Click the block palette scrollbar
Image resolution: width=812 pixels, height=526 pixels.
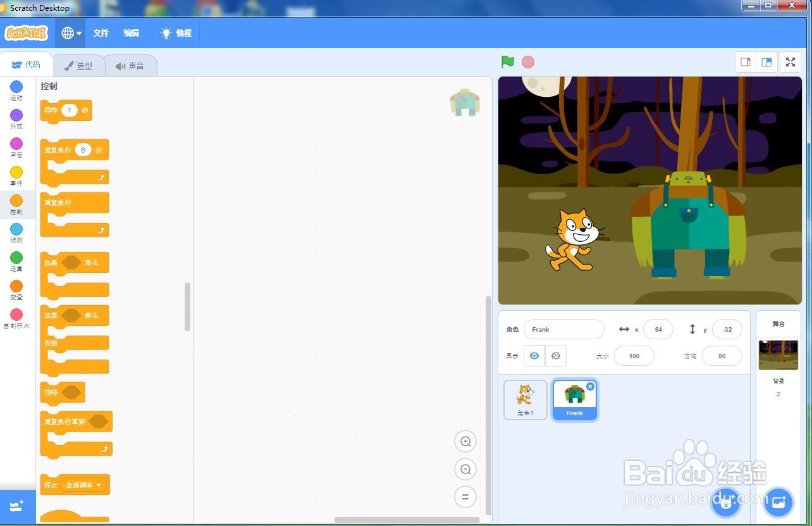[187, 307]
